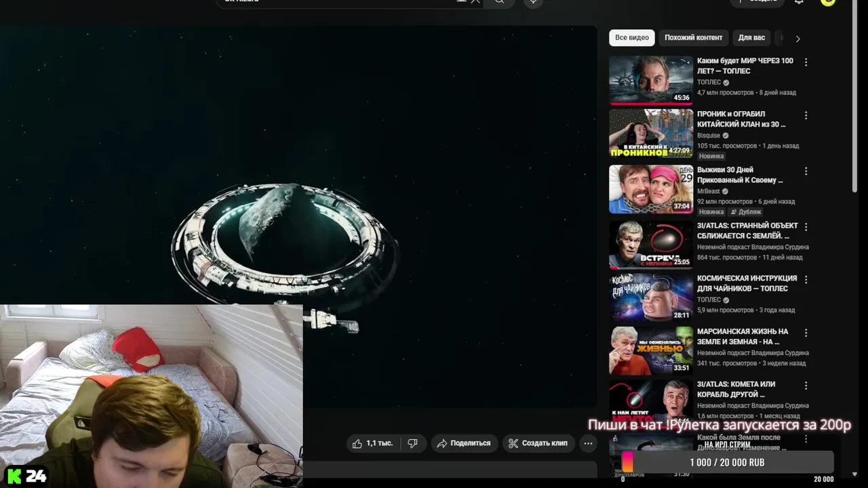Open options menu for КОМЕТА ИЛИ КОРАБЛЬ video
The height and width of the screenshot is (488, 868).
point(806,386)
